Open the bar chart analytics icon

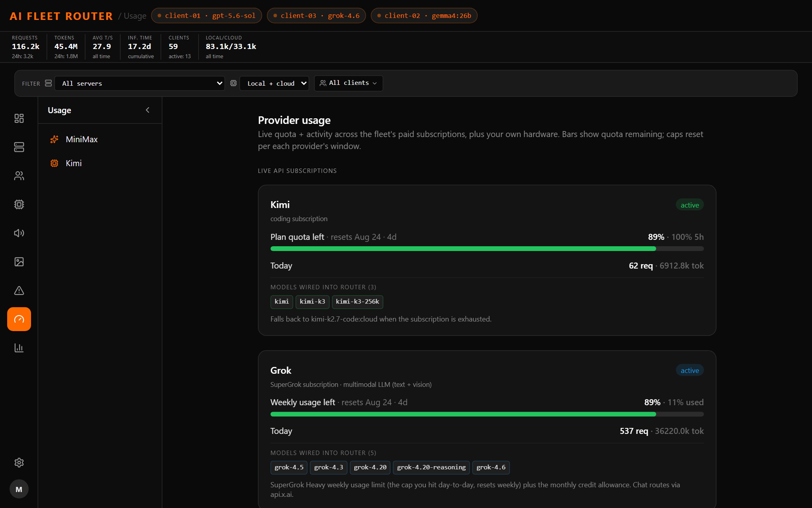pyautogui.click(x=19, y=348)
